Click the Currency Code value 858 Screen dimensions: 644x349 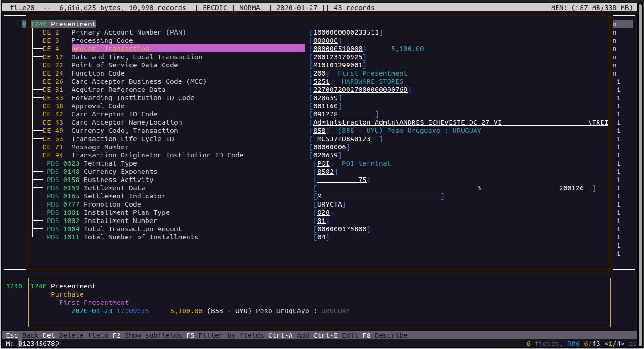[319, 131]
